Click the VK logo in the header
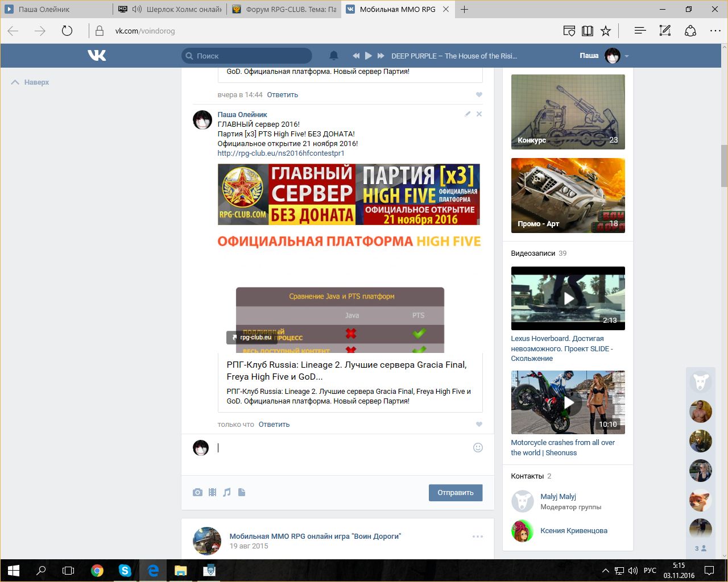728x582 pixels. point(97,55)
